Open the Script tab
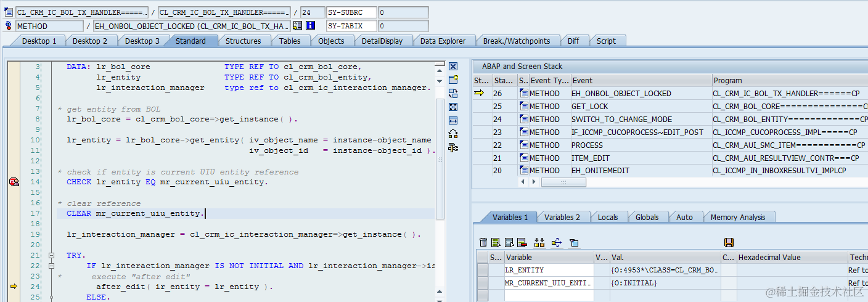 pyautogui.click(x=606, y=41)
